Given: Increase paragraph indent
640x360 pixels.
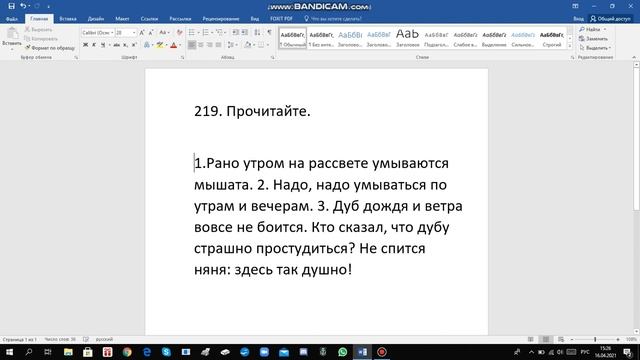Looking at the screenshot, I should coord(244,32).
